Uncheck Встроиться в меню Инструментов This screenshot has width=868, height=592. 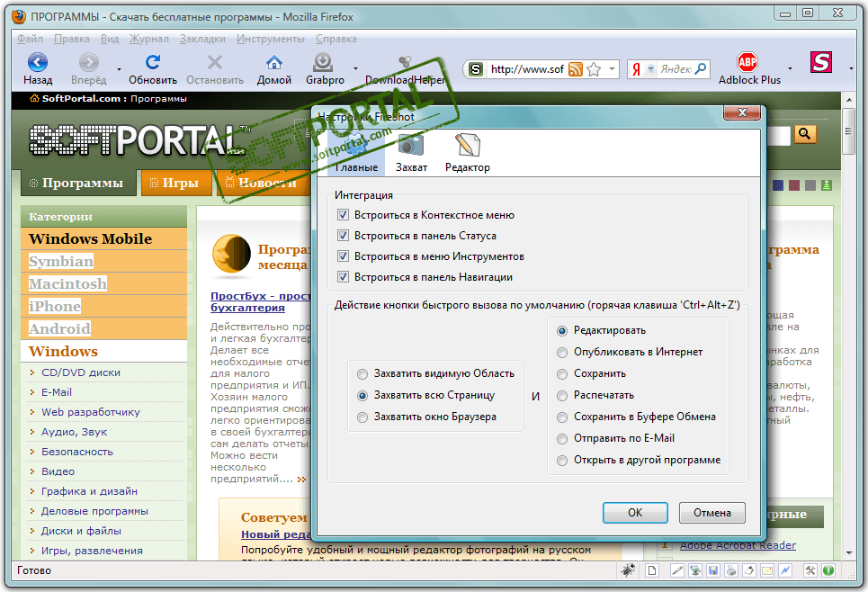point(344,256)
